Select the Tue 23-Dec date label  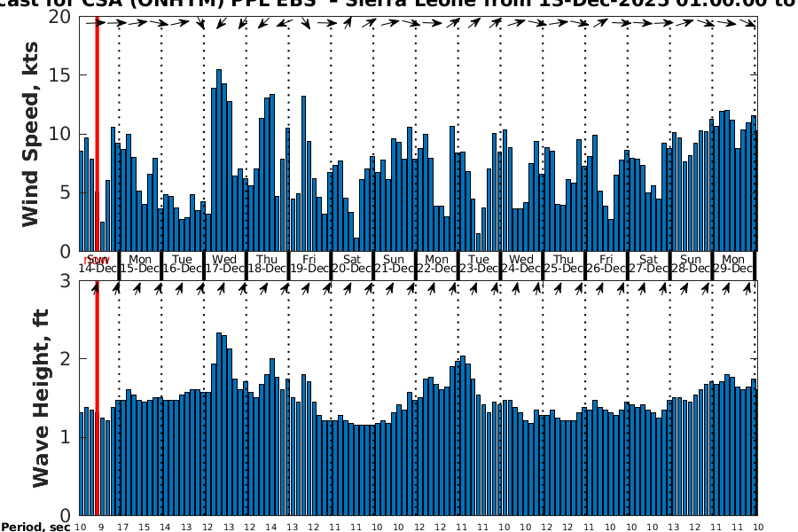[x=479, y=264]
